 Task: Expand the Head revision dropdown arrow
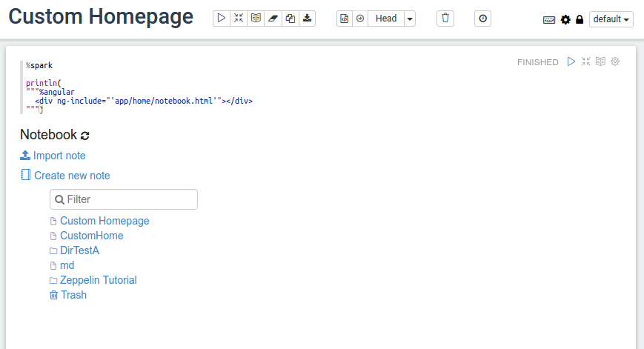tap(410, 19)
